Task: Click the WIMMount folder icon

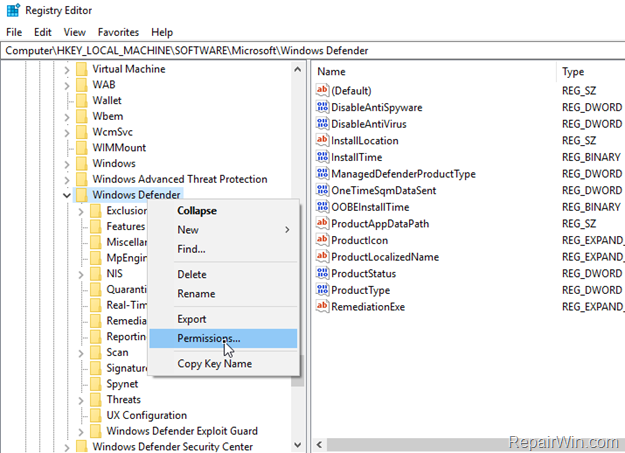Action: [x=82, y=148]
